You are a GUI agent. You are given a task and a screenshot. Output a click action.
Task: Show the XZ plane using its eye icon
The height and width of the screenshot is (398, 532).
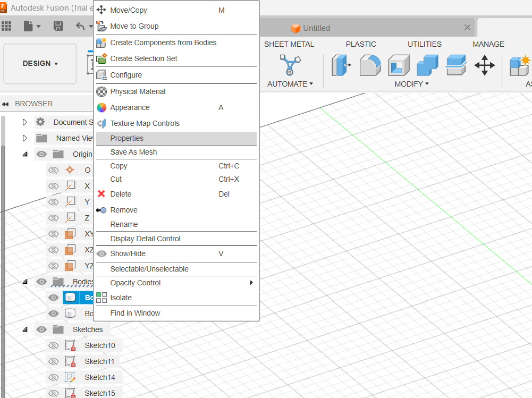53,250
